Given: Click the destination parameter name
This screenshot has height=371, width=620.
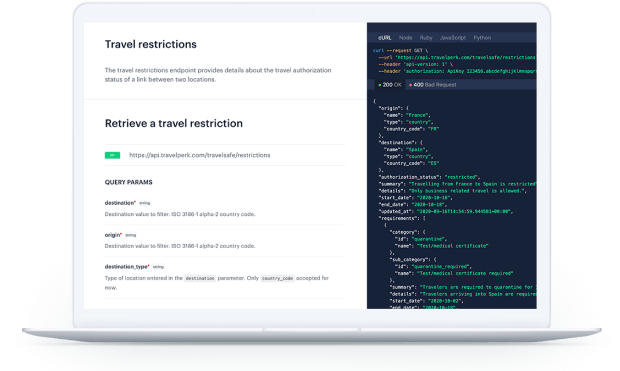Looking at the screenshot, I should click(x=119, y=203).
